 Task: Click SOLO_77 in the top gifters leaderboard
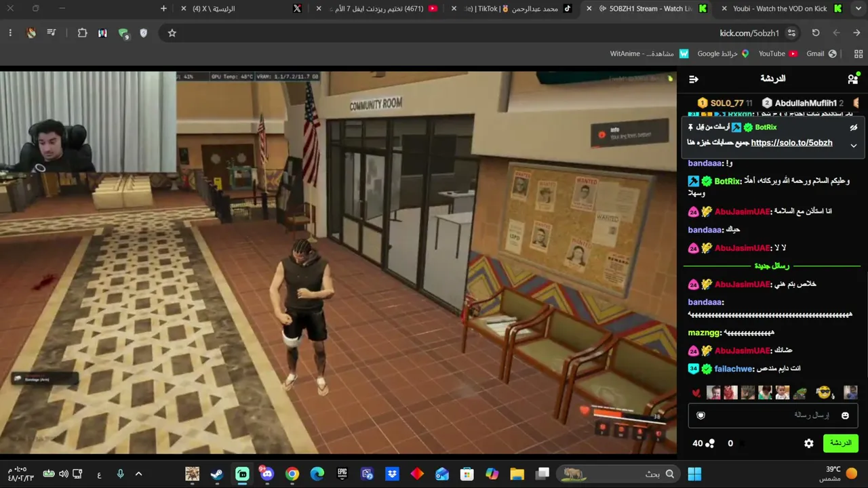pyautogui.click(x=727, y=103)
